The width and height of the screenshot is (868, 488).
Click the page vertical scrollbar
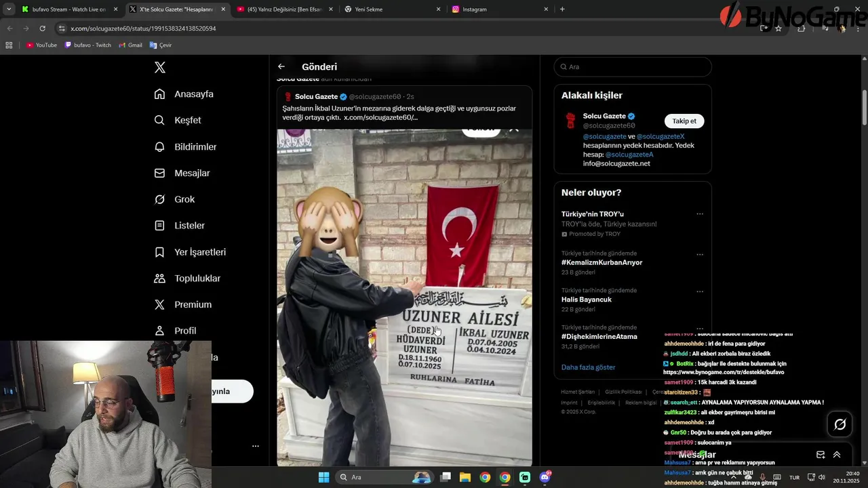(865, 106)
